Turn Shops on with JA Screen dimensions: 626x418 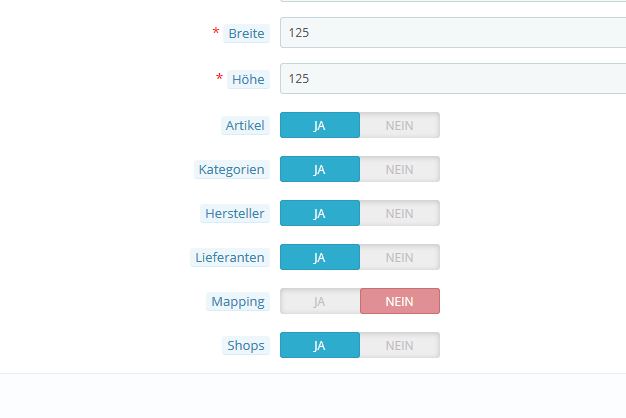[320, 345]
